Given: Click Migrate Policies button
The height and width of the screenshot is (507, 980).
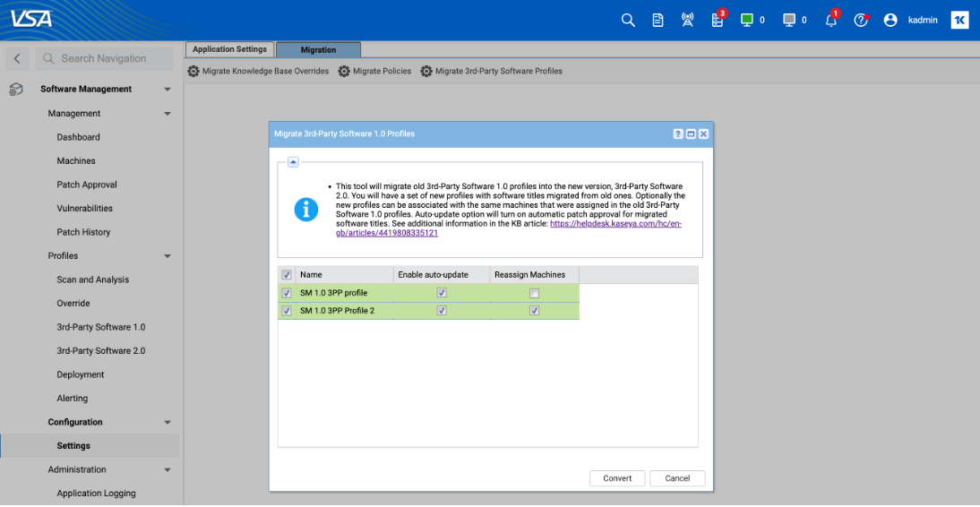Looking at the screenshot, I should 382,72.
